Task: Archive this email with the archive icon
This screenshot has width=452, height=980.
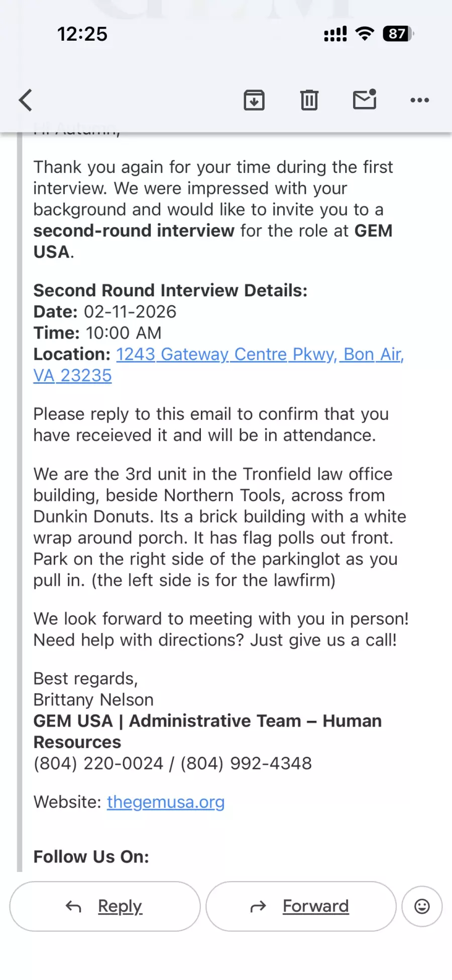Action: 254,100
